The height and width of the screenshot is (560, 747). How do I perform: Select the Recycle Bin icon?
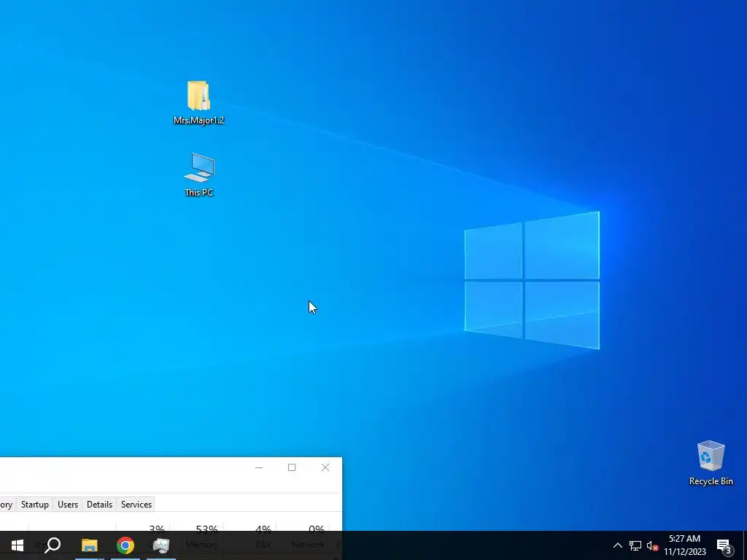click(711, 463)
